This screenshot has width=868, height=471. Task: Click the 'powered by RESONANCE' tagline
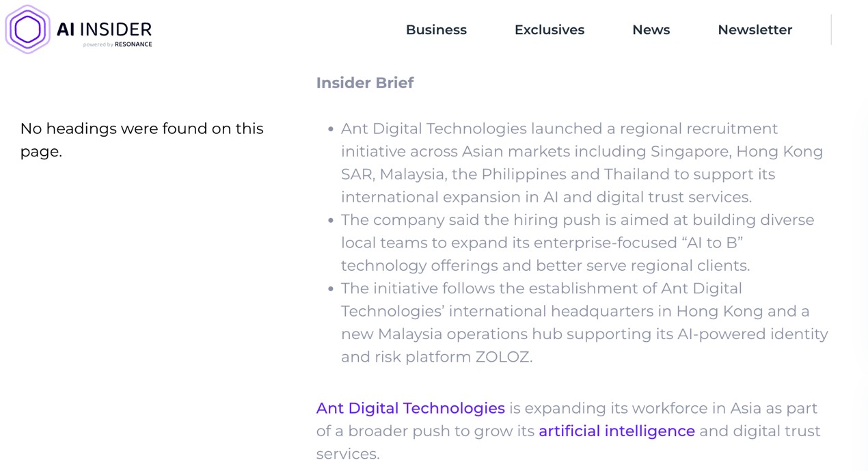coord(118,44)
